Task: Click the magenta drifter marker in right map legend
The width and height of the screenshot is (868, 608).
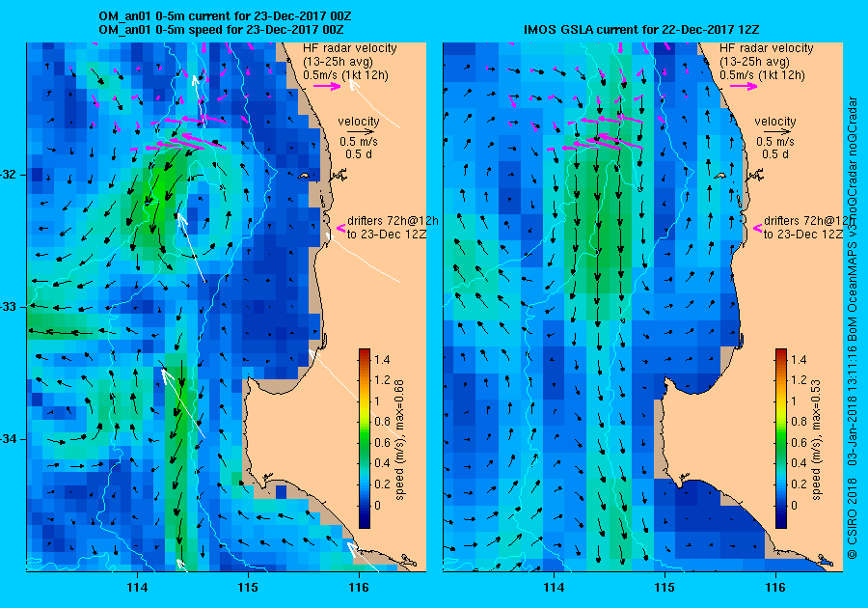Action: pos(758,228)
